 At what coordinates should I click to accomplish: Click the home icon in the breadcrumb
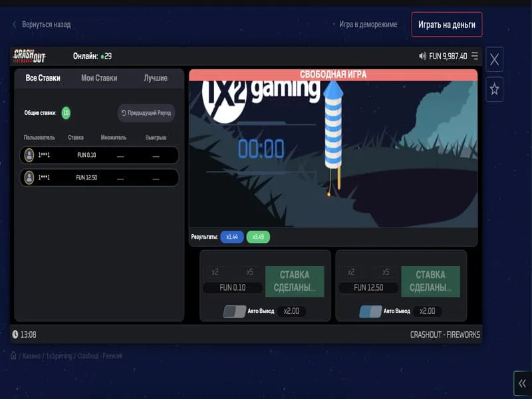[13, 356]
